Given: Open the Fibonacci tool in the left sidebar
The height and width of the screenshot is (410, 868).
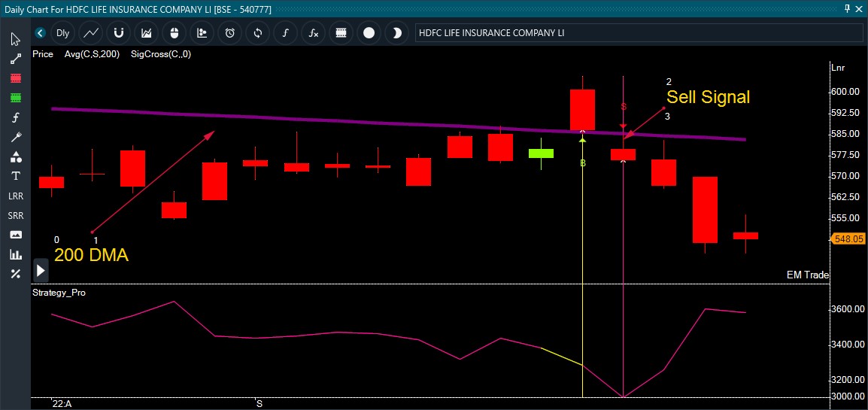Looking at the screenshot, I should (x=16, y=117).
